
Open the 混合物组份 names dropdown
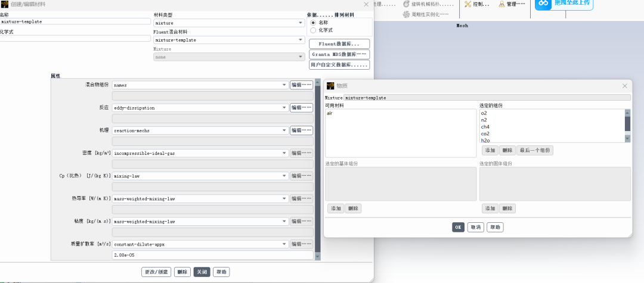pos(200,85)
